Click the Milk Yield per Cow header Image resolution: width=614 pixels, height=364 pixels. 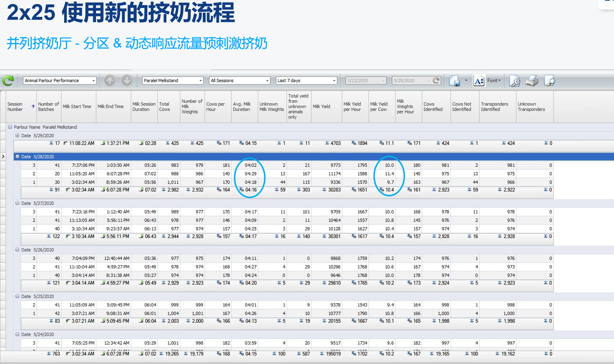pos(382,107)
